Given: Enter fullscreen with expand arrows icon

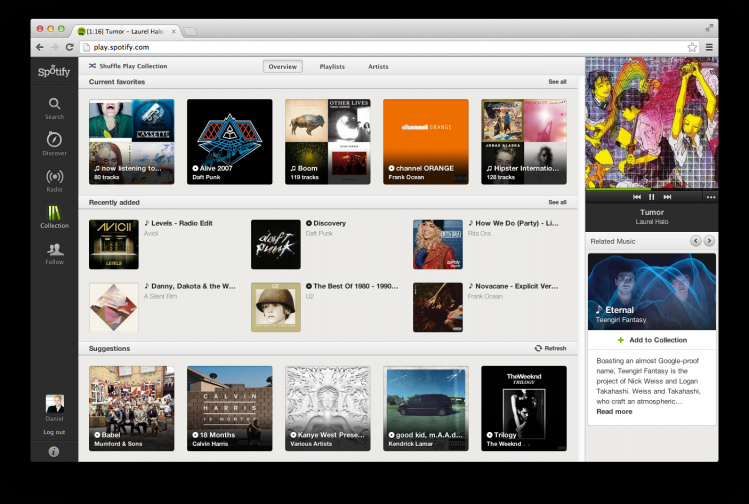Looking at the screenshot, I should pyautogui.click(x=709, y=28).
